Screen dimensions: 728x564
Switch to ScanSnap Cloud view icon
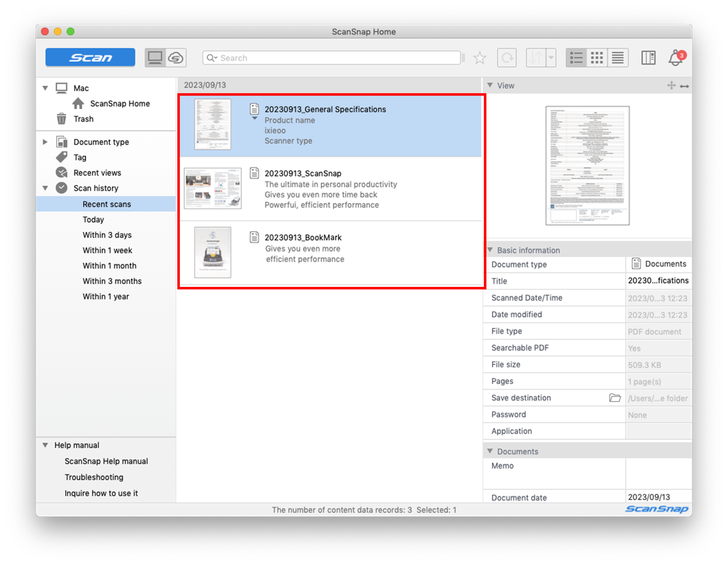pos(176,58)
